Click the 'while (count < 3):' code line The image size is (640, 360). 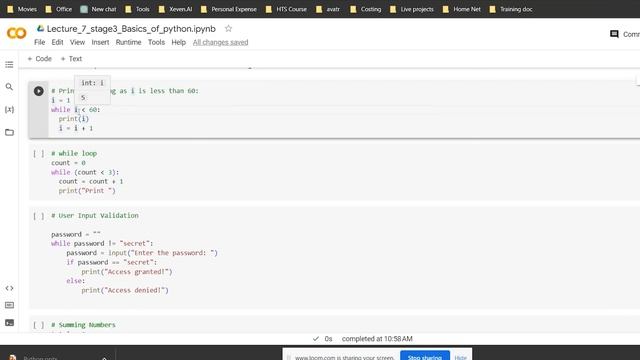tap(85, 172)
